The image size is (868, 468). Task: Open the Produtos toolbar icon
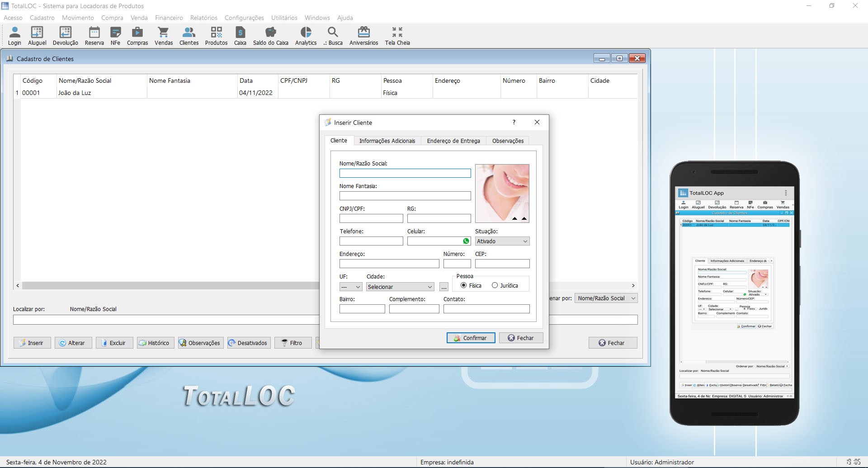[x=216, y=36]
